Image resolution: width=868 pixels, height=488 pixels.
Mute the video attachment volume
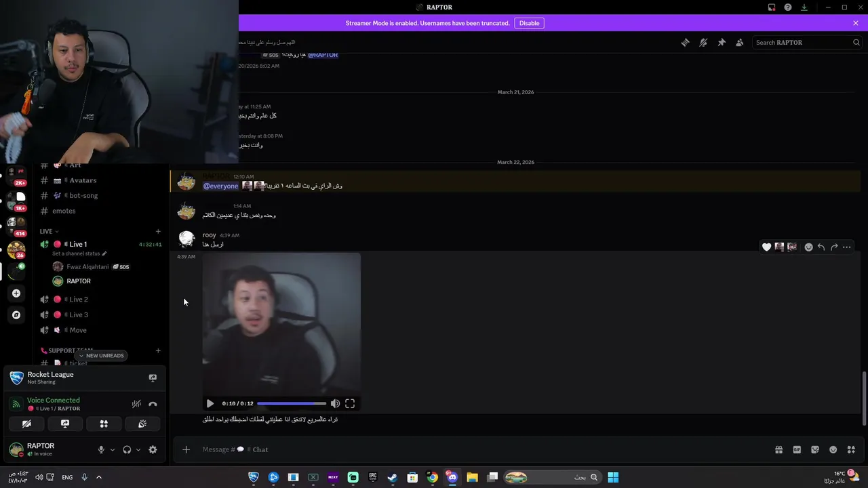tap(335, 403)
